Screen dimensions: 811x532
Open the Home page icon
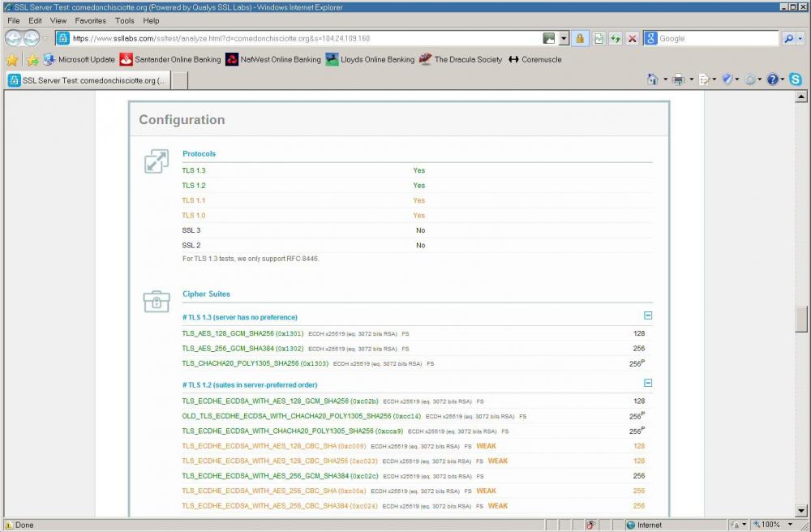[x=652, y=79]
